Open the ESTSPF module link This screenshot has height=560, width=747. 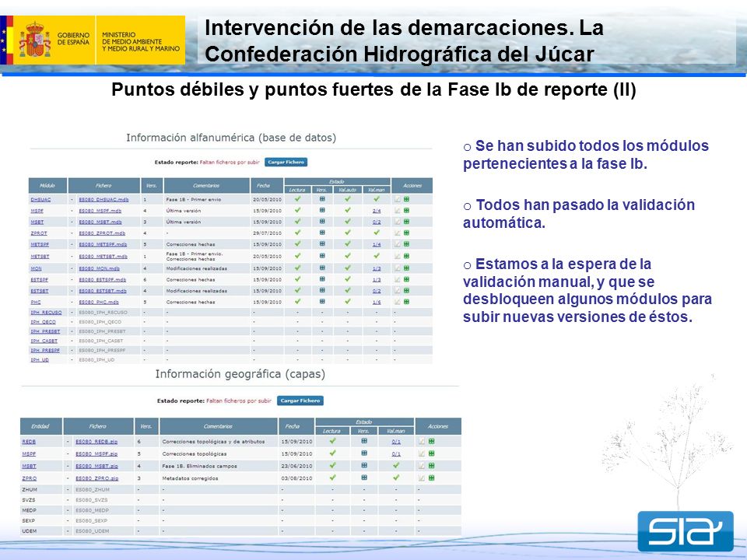click(x=40, y=280)
